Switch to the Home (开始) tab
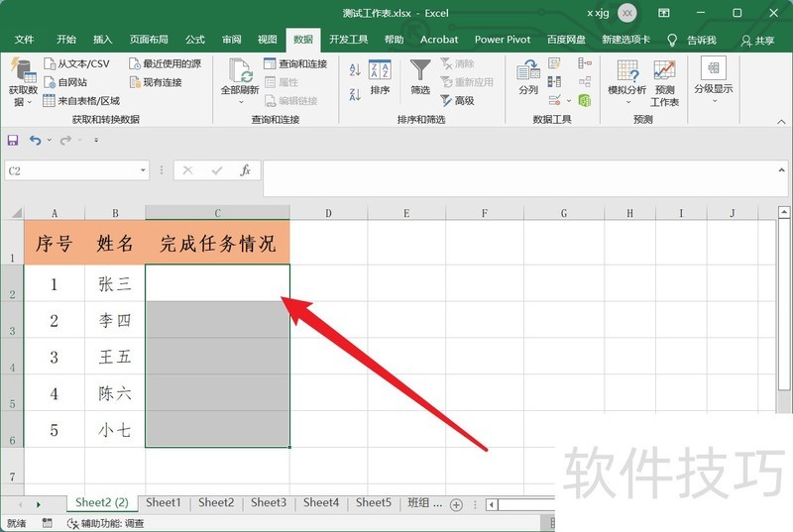This screenshot has height=532, width=793. [x=66, y=40]
